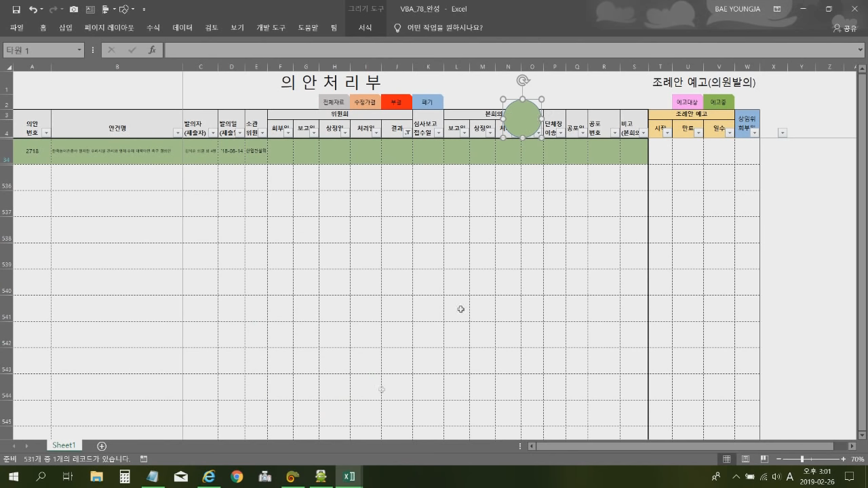The height and width of the screenshot is (488, 868).
Task: Click the 'Tell me' lightbulb search box
Action: 439,28
